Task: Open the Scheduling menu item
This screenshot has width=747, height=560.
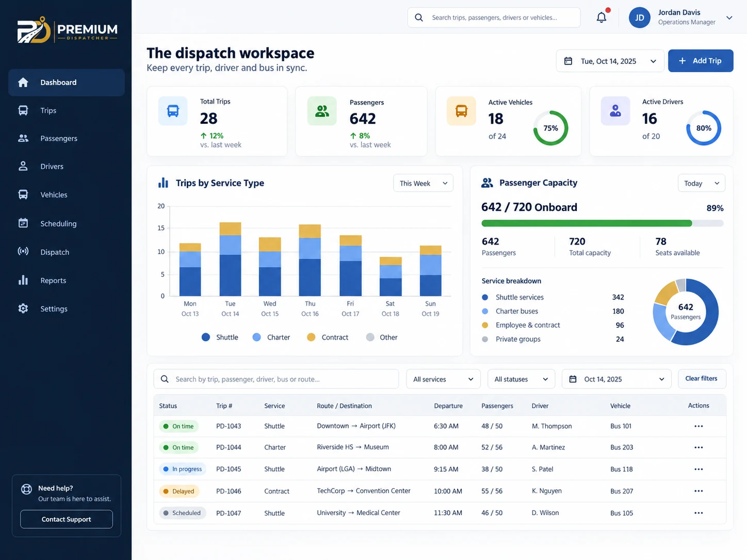Action: 67,223
